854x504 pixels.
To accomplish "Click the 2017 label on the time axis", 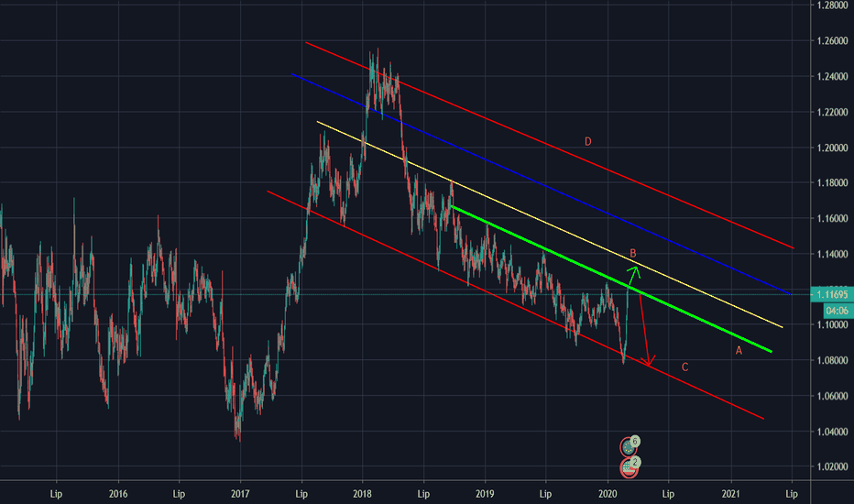I will (240, 494).
